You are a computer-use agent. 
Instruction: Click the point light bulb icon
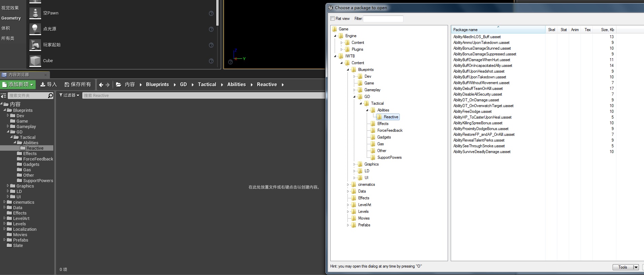coord(35,29)
